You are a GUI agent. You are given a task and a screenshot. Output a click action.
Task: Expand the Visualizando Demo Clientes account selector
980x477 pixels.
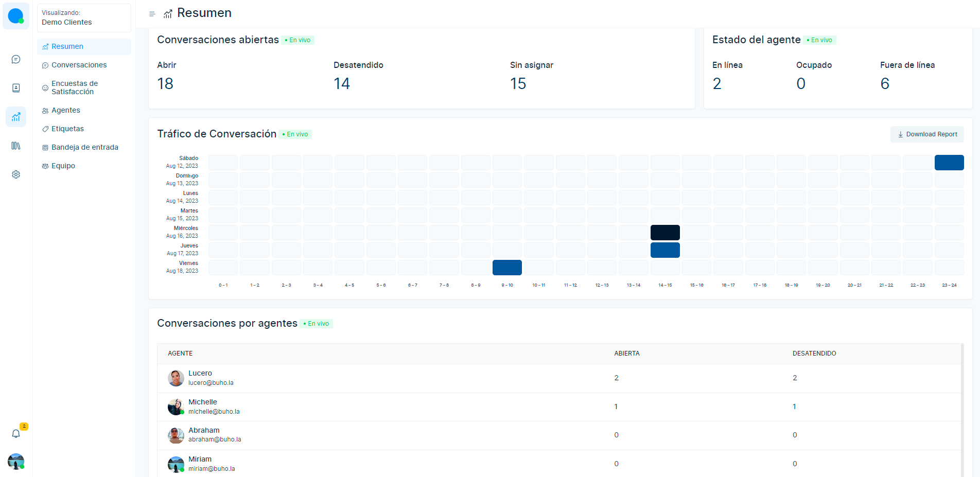[84, 18]
